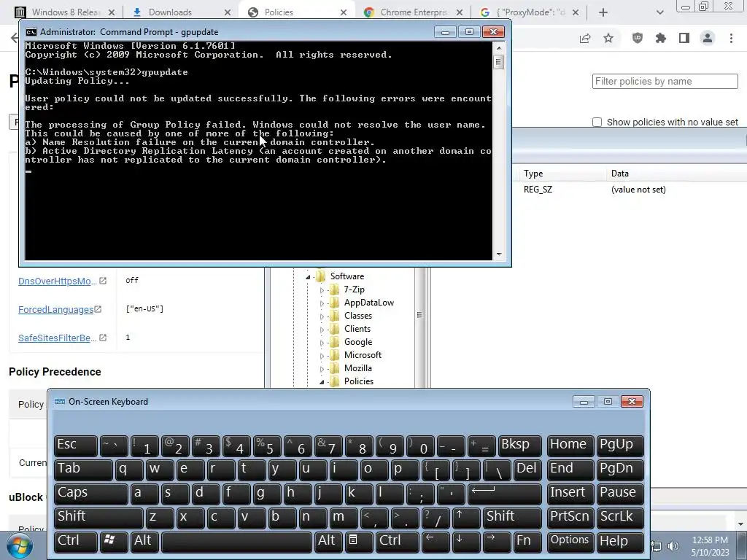Click the Command Prompt window system icon
Screen dimensions: 747x560
pos(31,32)
